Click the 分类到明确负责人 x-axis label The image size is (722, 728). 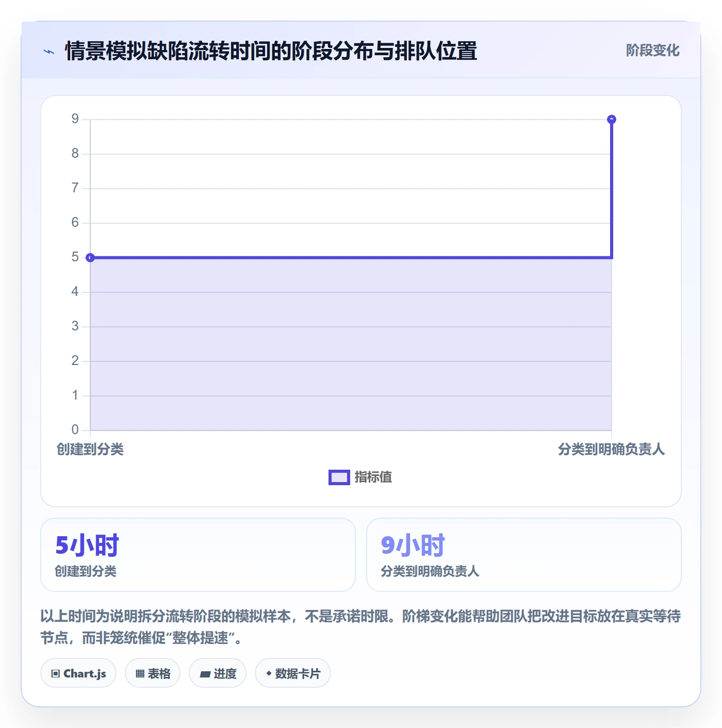click(612, 449)
